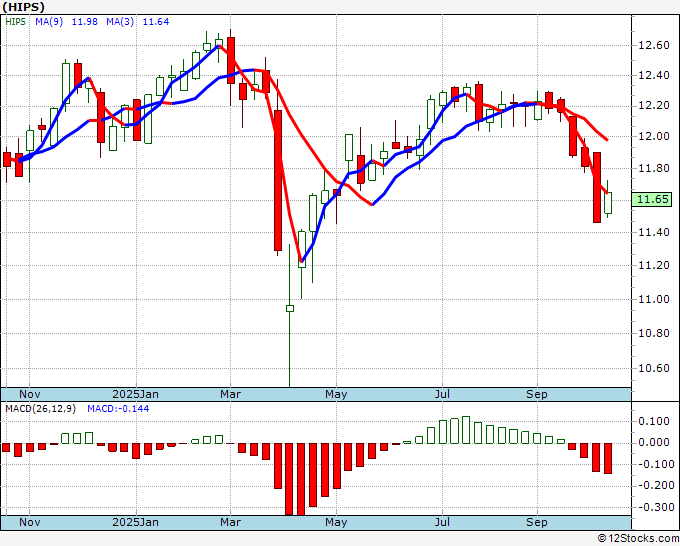Click the MA(9) legend label
Image resolution: width=680 pixels, height=546 pixels.
tap(49, 22)
